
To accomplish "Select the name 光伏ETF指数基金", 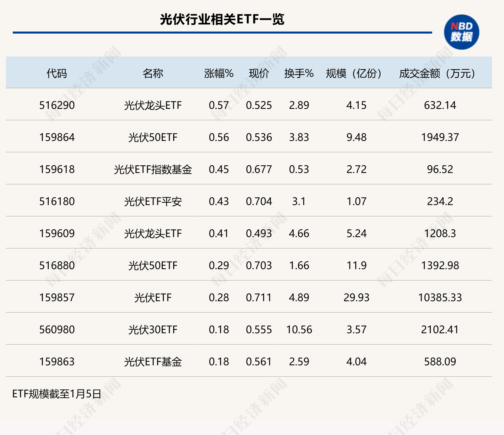I will click(153, 169).
